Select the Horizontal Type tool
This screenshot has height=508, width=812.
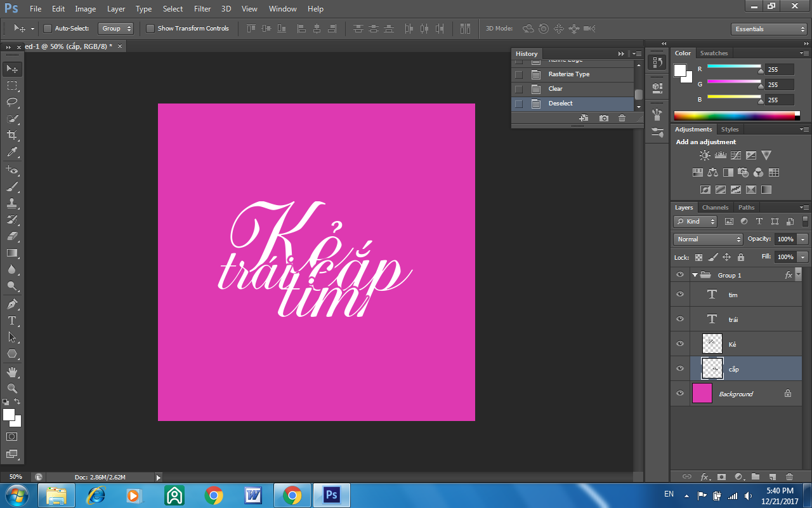pyautogui.click(x=12, y=321)
